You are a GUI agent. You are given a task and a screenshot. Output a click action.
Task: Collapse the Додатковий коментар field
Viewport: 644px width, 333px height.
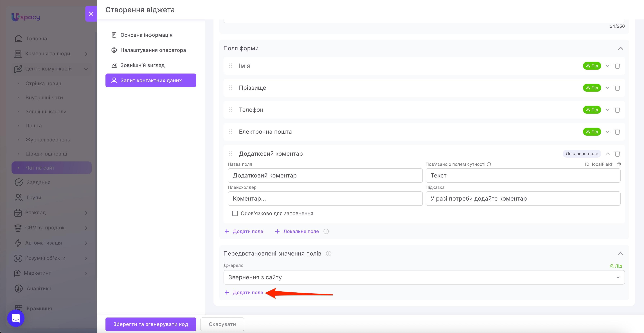coord(607,154)
